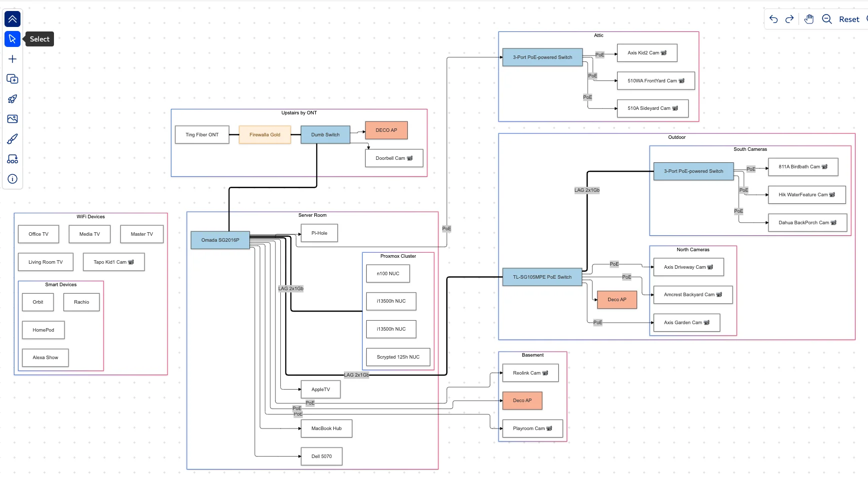Screen dimensions: 868x480
Task: Click the zoom out magnifier icon
Action: coord(827,19)
